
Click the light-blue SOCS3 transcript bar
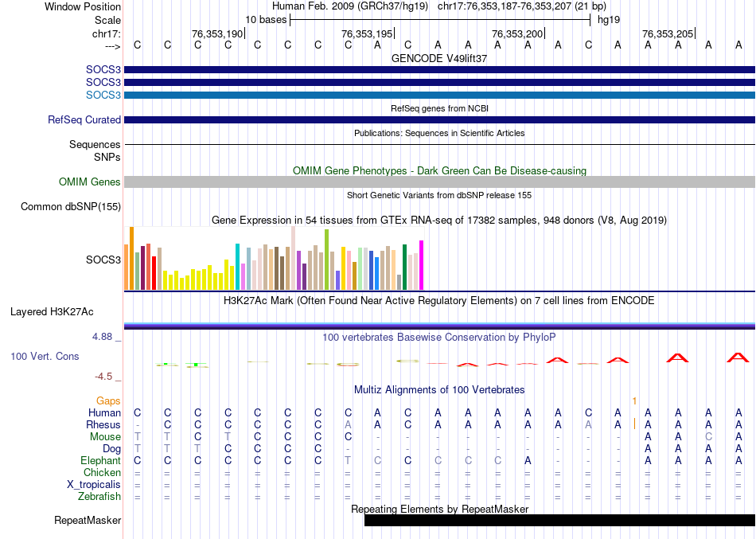coord(439,95)
